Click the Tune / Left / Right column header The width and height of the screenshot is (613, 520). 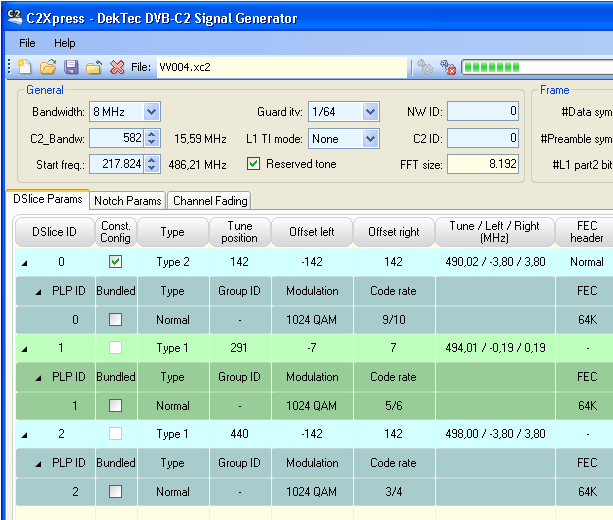click(x=495, y=232)
